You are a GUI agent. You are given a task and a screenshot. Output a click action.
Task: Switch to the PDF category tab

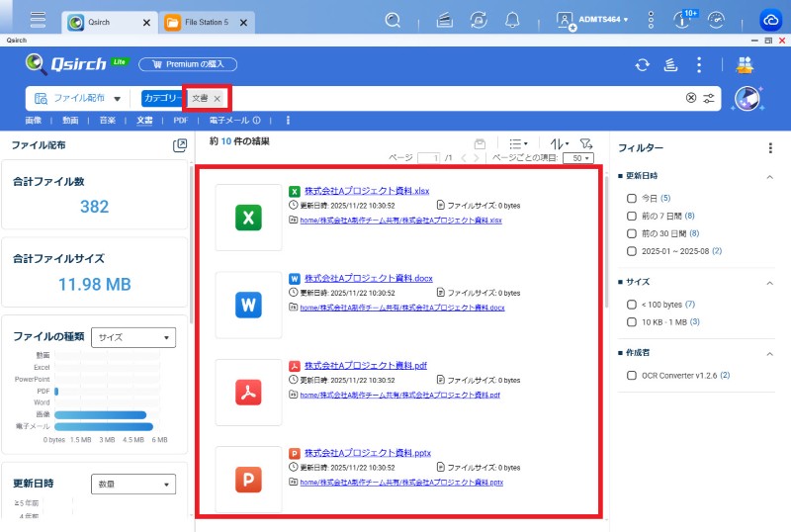pyautogui.click(x=180, y=121)
